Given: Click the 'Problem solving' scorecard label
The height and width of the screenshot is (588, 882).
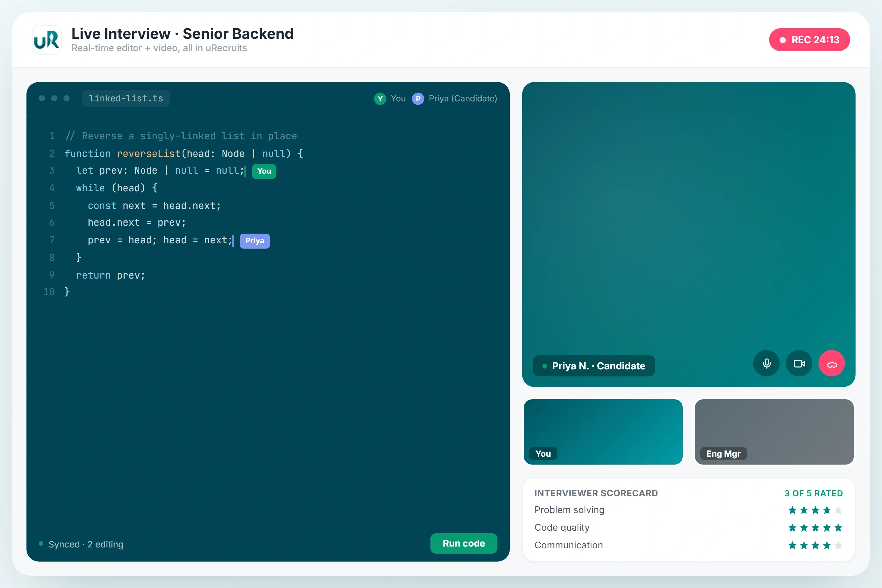Looking at the screenshot, I should click(x=569, y=510).
